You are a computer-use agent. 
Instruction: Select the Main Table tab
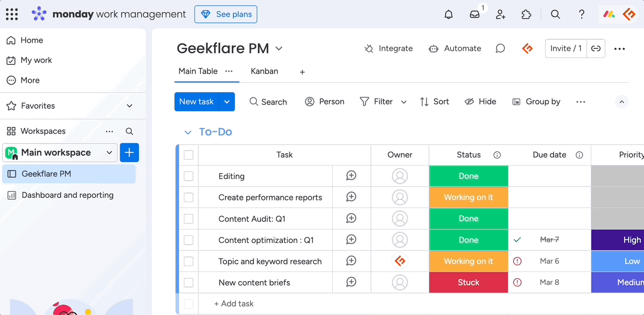(x=198, y=71)
